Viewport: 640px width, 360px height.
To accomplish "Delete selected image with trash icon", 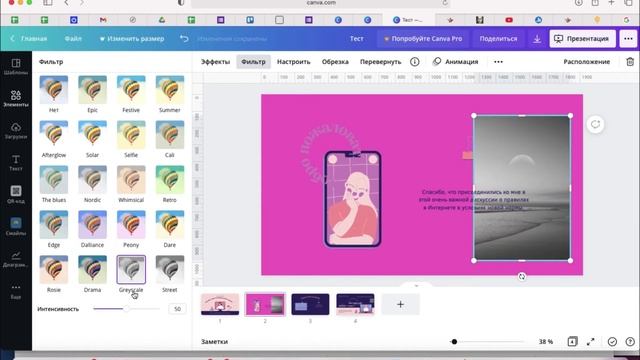I will [x=630, y=62].
